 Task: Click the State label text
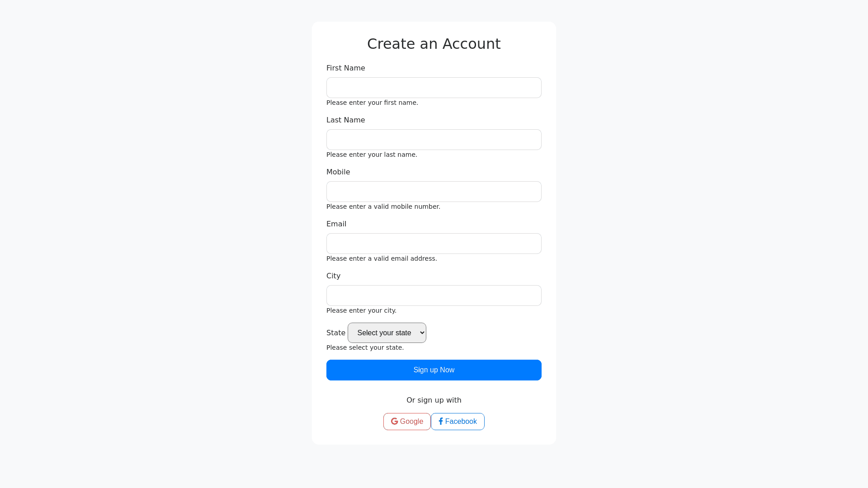(x=336, y=333)
